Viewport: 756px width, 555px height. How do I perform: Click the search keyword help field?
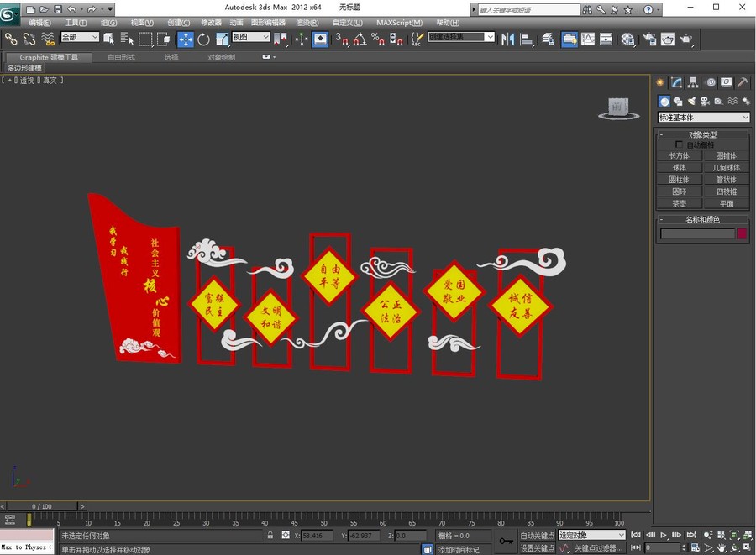(x=528, y=9)
